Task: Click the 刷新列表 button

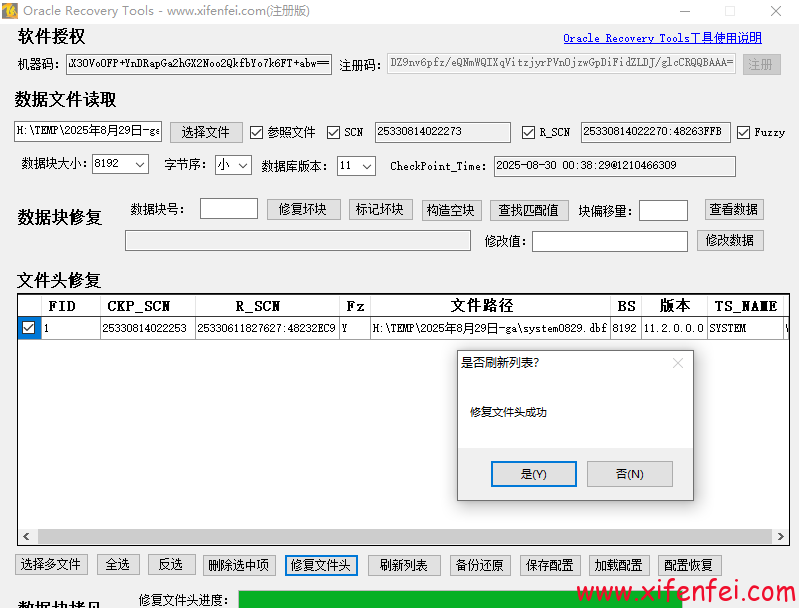Action: 404,565
